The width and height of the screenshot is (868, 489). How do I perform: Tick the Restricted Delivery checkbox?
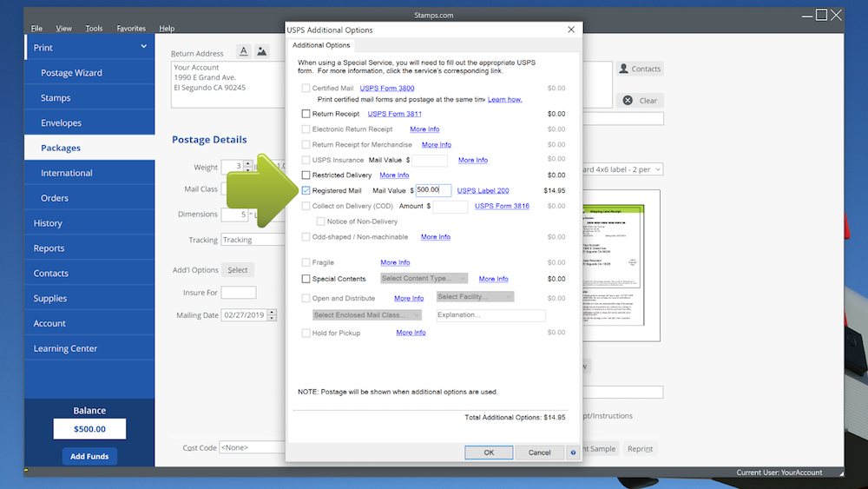(306, 175)
